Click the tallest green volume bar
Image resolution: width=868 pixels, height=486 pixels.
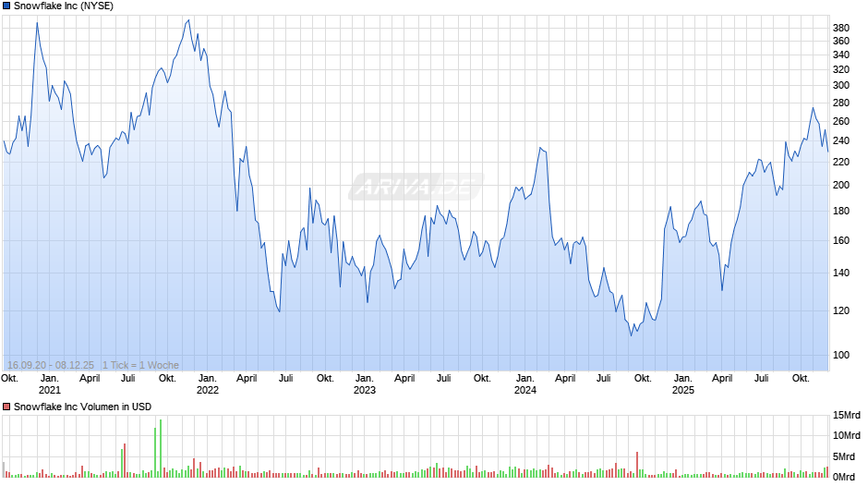pyautogui.click(x=161, y=448)
